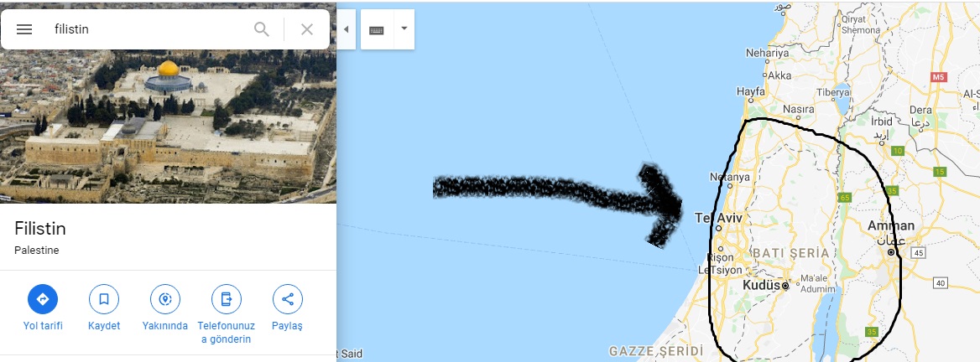
Task: Select the Kudüs city marker on map
Action: click(x=785, y=286)
